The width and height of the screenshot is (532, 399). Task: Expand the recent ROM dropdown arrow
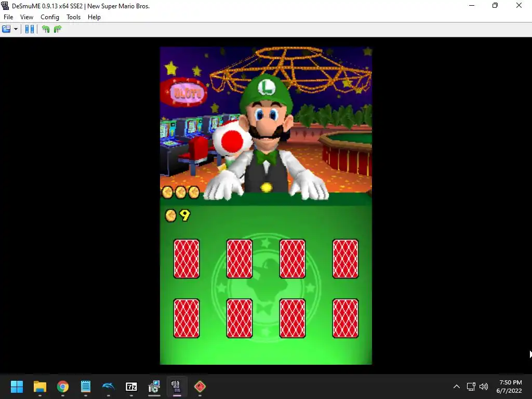(16, 29)
